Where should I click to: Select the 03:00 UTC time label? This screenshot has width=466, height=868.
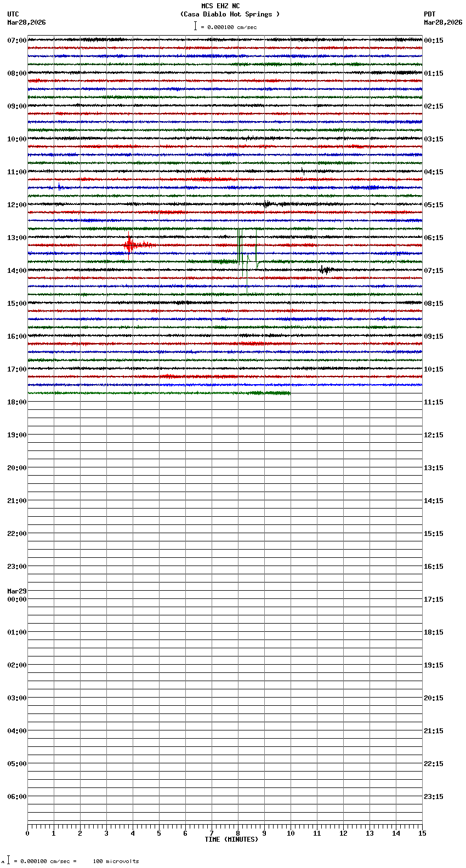pos(17,698)
